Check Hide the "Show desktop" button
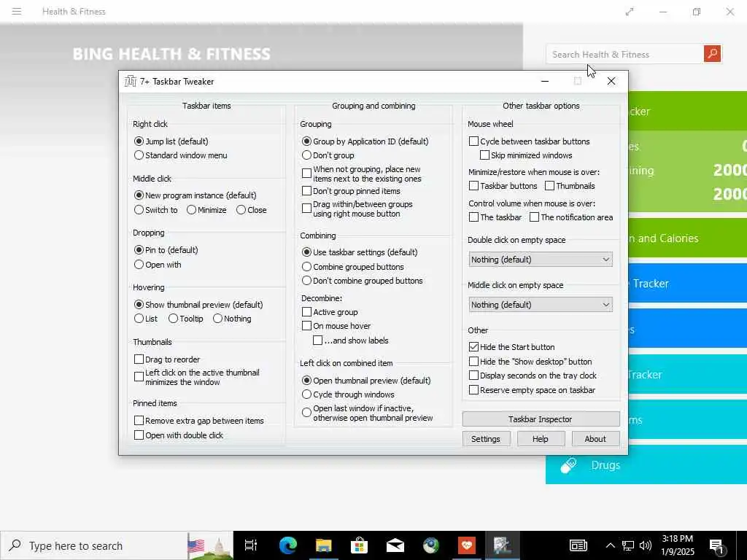Screen dimensions: 747x560 531,362
